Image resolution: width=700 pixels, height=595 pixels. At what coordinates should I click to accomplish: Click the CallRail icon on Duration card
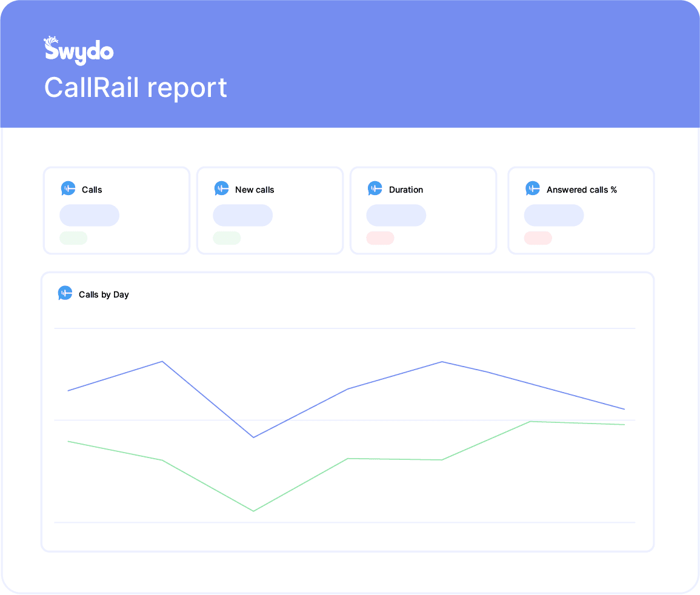coord(375,188)
